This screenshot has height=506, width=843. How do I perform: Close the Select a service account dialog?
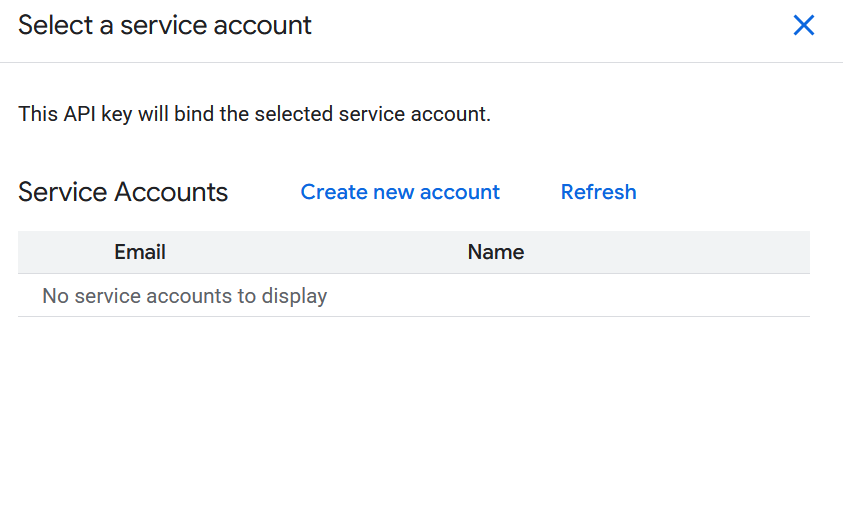pyautogui.click(x=803, y=26)
